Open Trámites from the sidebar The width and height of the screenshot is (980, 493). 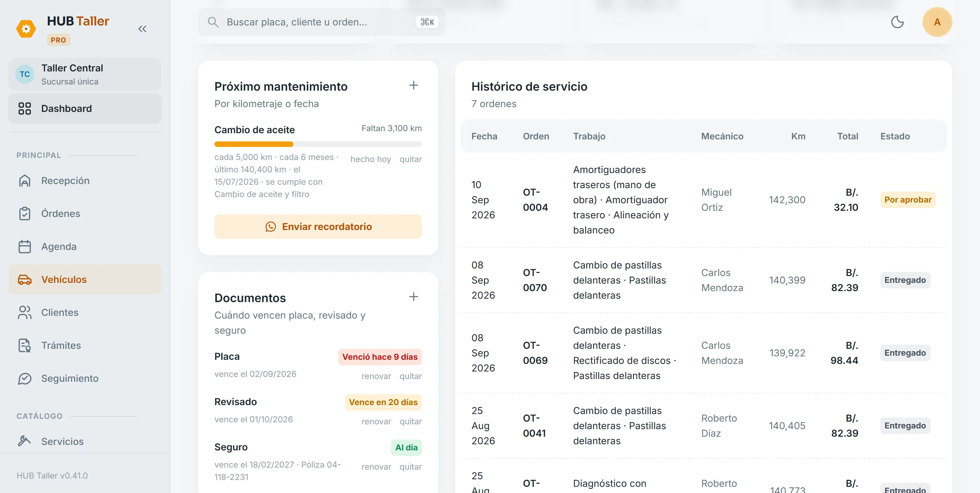[85, 345]
